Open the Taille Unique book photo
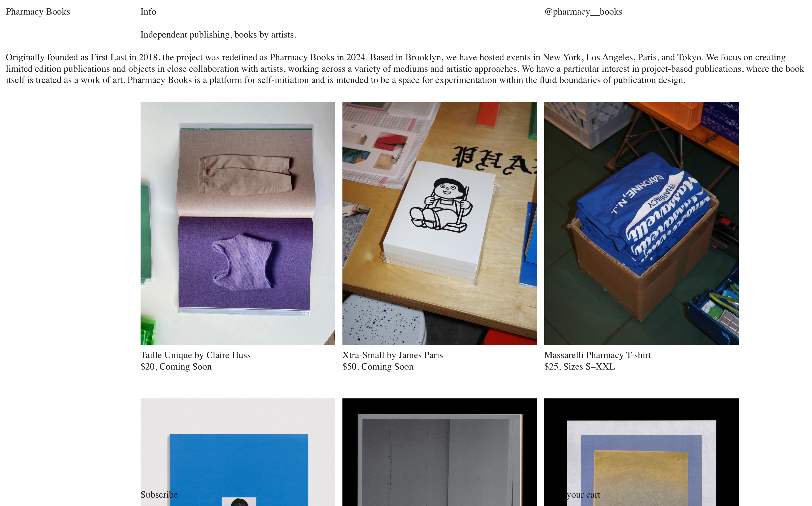 (238, 223)
